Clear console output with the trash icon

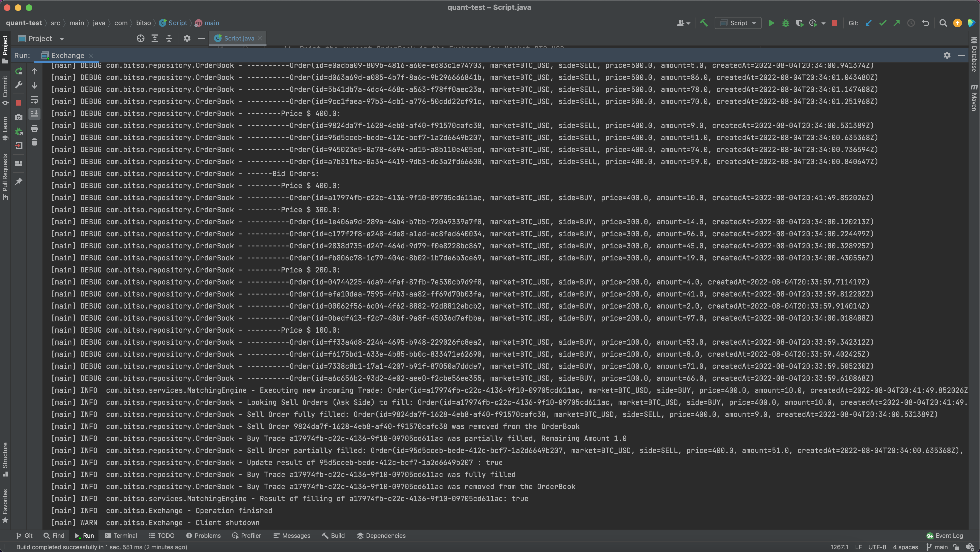[34, 142]
